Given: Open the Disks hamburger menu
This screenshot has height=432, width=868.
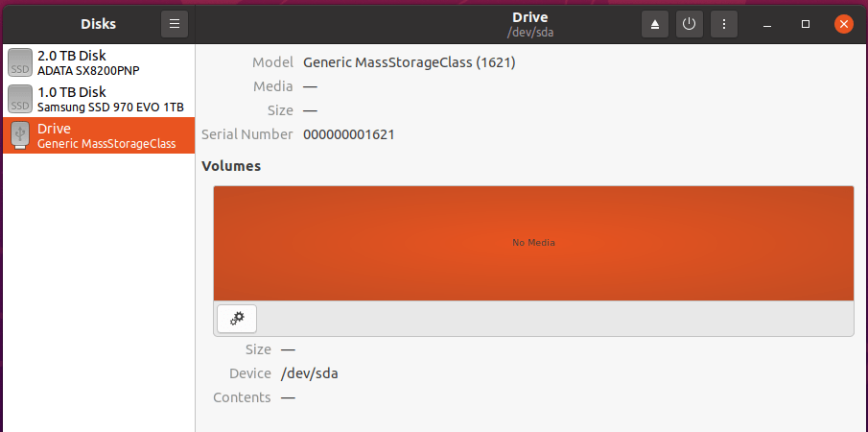Looking at the screenshot, I should 175,24.
